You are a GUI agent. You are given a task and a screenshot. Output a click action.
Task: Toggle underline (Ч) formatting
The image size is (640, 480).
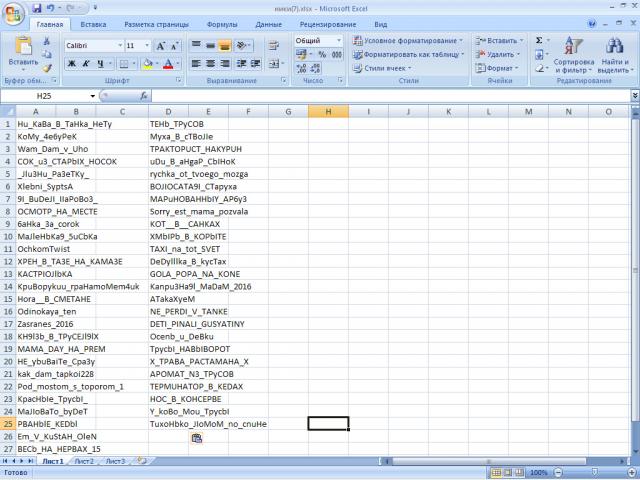click(x=101, y=64)
